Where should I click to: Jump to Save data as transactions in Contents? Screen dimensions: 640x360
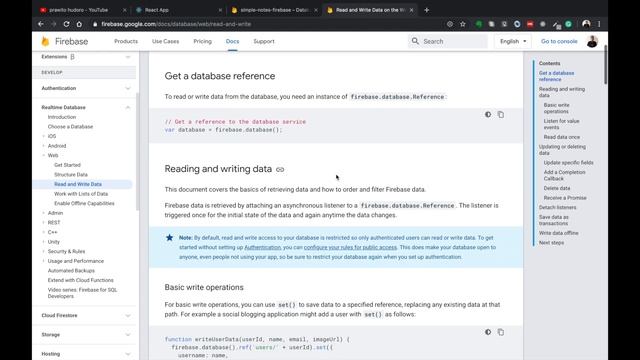coord(554,220)
